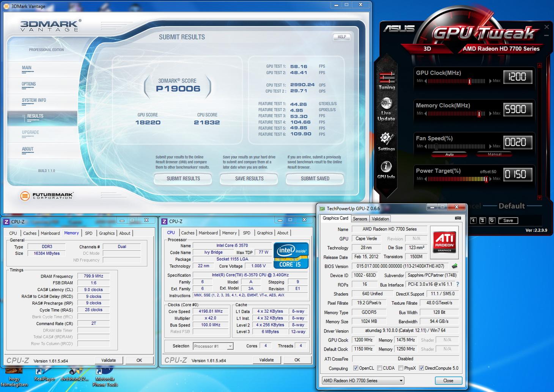Viewport: 554px width, 392px height.
Task: Click the SUBMIT SAVED button
Action: (x=315, y=179)
